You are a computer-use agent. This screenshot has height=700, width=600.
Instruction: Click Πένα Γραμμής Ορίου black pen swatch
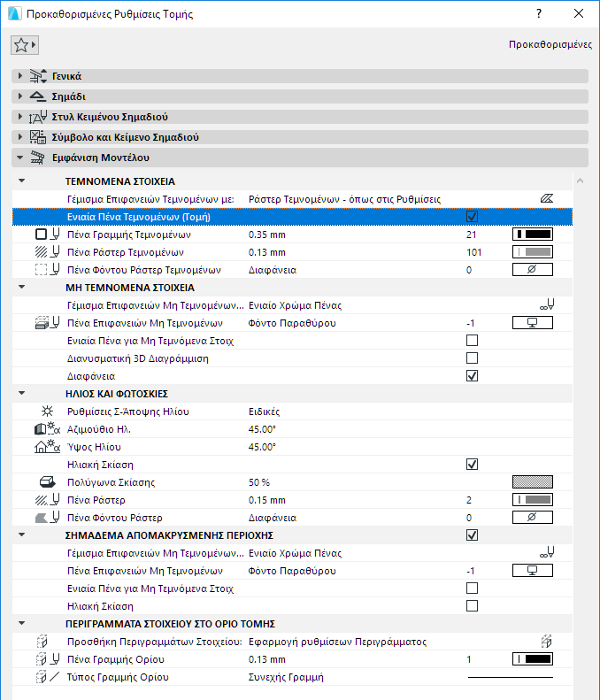click(x=533, y=658)
